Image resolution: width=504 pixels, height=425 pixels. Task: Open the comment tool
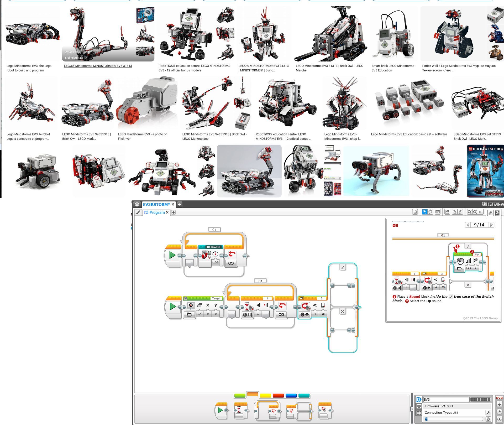pos(437,212)
